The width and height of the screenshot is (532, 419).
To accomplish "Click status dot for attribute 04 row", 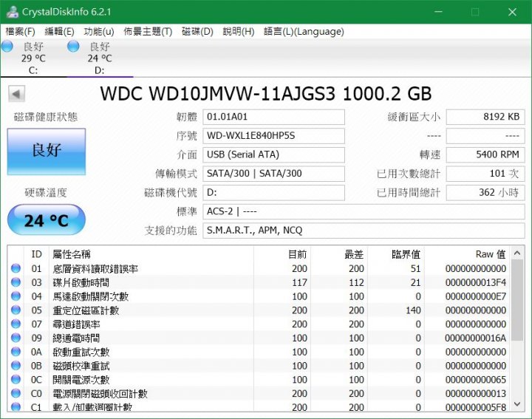I will 16,296.
